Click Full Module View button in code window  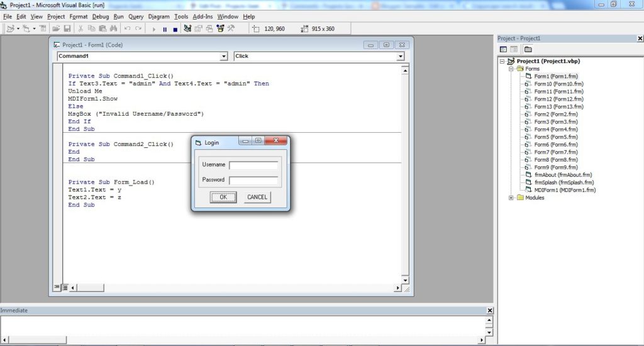[65, 287]
